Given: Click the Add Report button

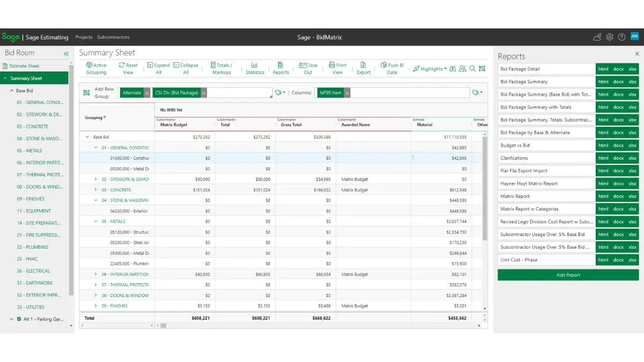Looking at the screenshot, I should click(568, 275).
